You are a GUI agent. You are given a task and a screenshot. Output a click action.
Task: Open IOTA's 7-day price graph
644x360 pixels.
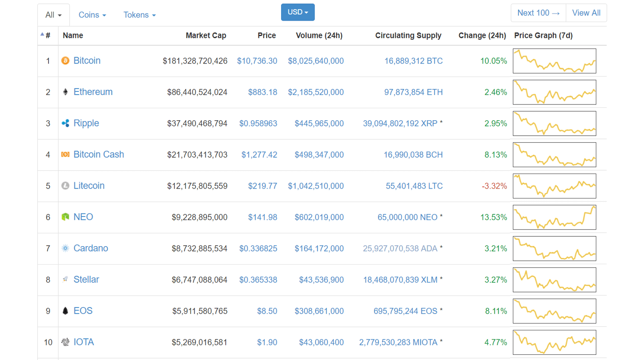[x=555, y=342]
